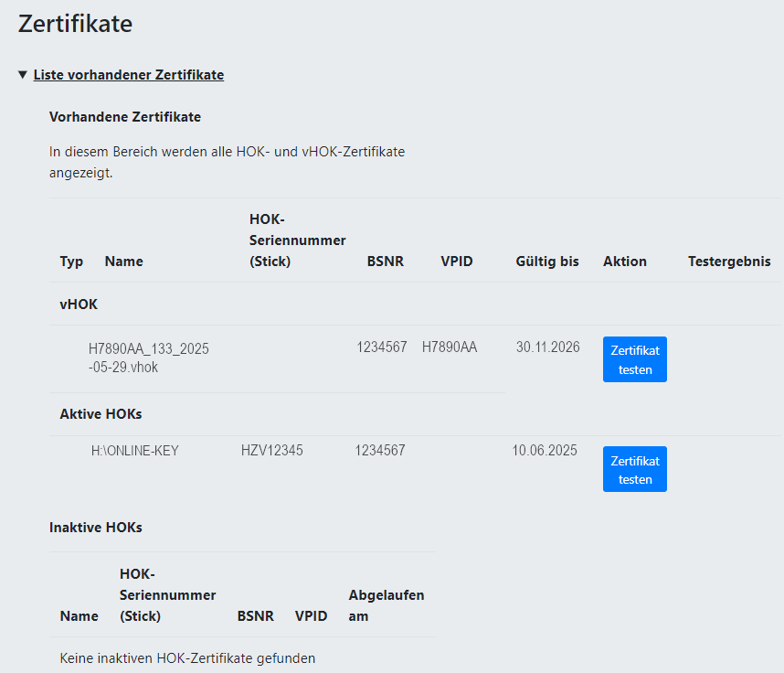This screenshot has height=673, width=784.
Task: Click the Aktive HOKs section label
Action: click(101, 414)
